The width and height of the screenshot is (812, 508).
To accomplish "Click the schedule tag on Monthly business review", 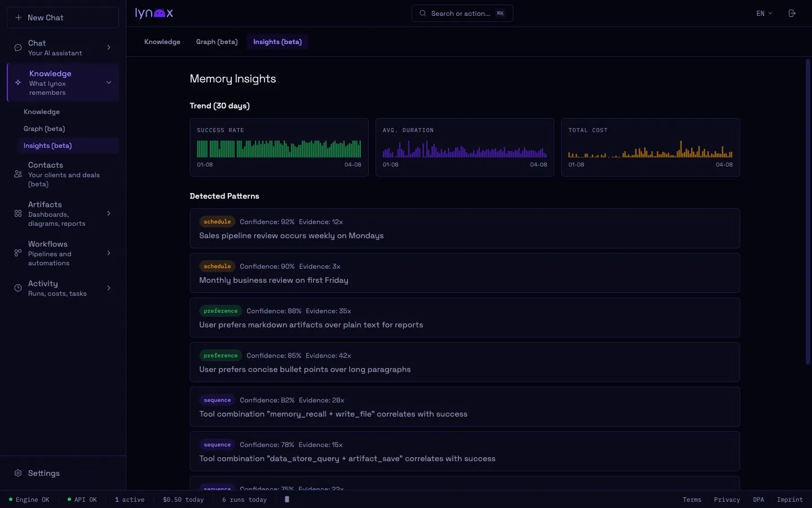I will tap(217, 266).
